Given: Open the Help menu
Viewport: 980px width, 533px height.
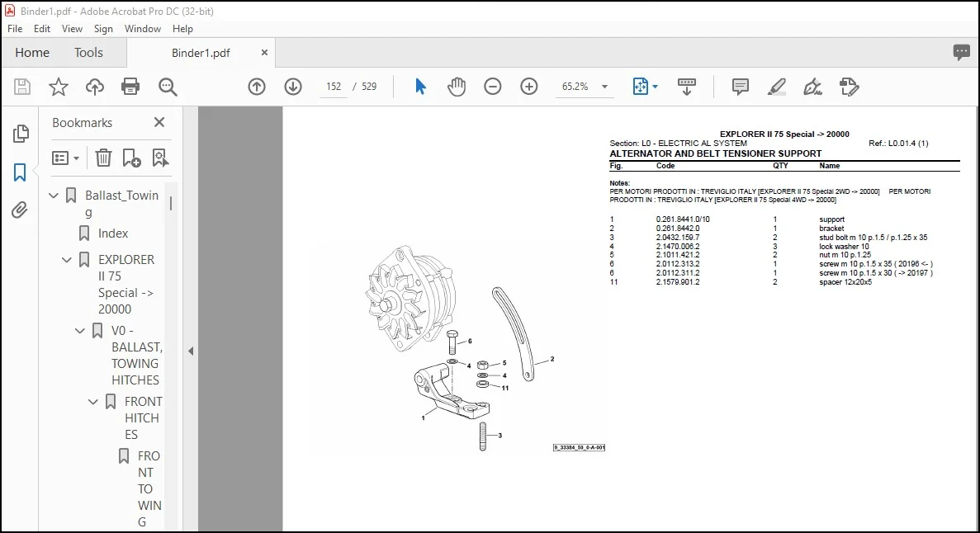Looking at the screenshot, I should coord(182,29).
